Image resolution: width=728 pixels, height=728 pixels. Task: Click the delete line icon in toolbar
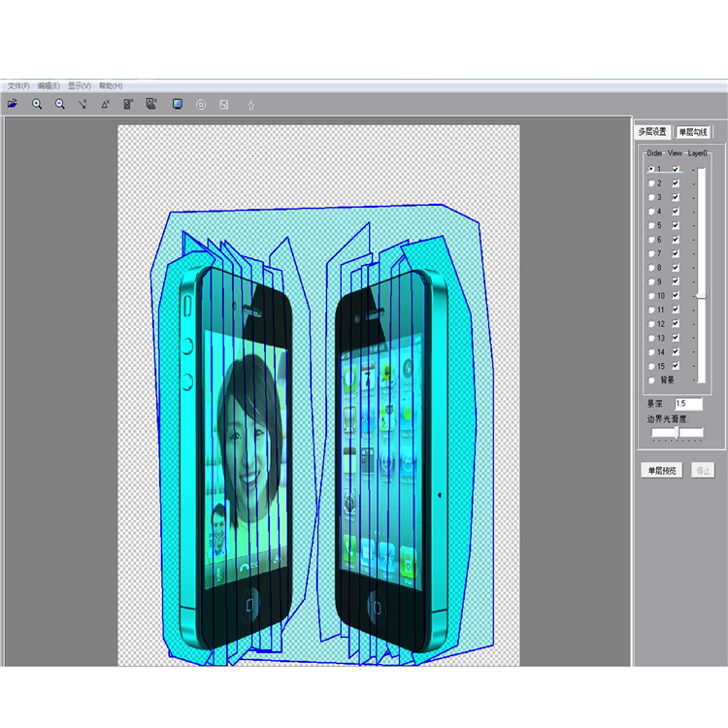(x=83, y=104)
